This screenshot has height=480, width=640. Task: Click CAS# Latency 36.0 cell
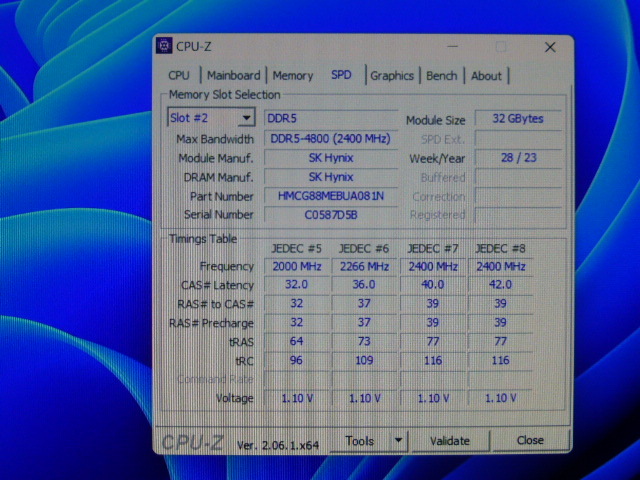[364, 284]
